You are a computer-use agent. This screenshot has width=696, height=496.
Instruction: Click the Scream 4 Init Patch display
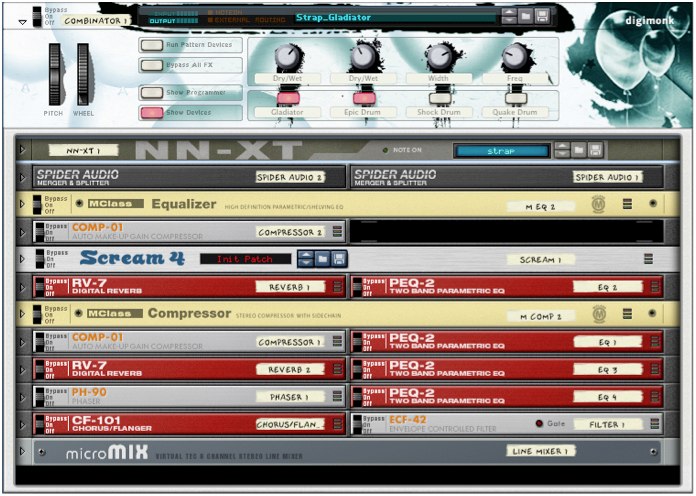click(245, 259)
